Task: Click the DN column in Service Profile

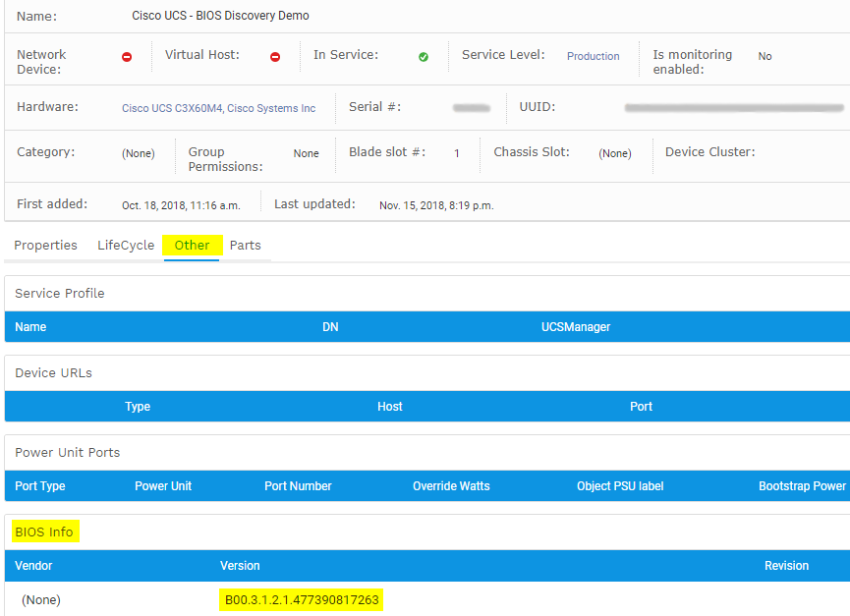Action: 330,327
